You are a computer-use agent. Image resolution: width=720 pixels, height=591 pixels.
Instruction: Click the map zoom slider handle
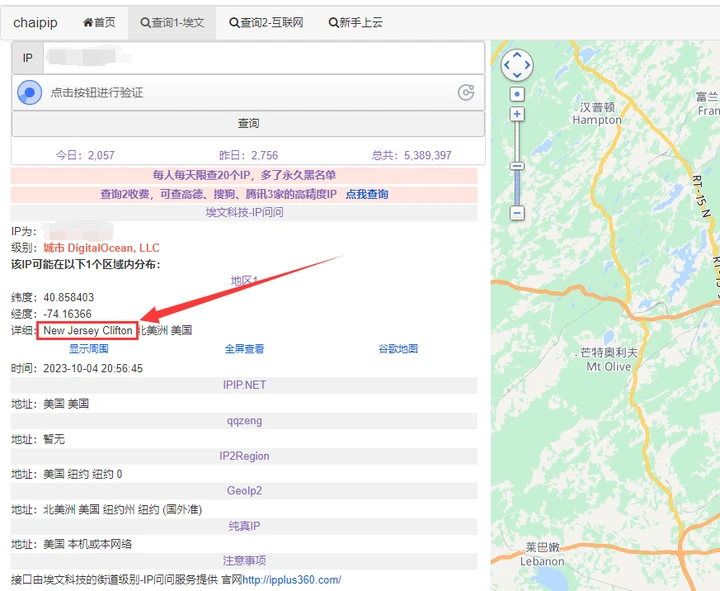517,166
